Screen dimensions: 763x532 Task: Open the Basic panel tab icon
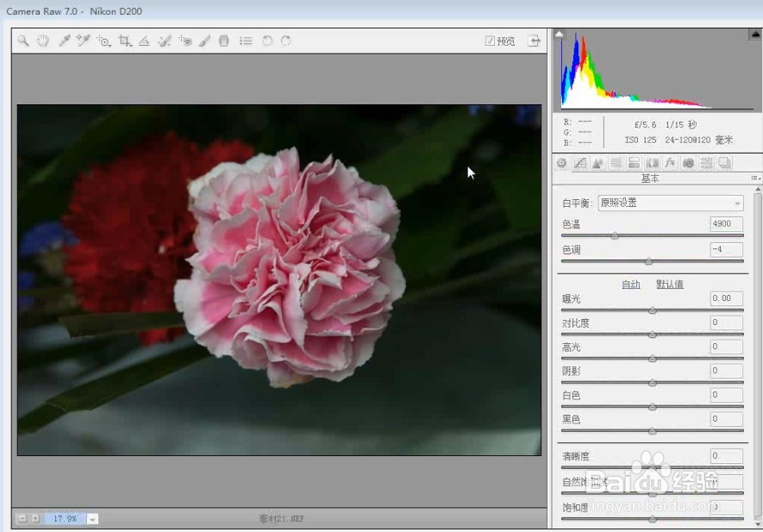coord(561,163)
